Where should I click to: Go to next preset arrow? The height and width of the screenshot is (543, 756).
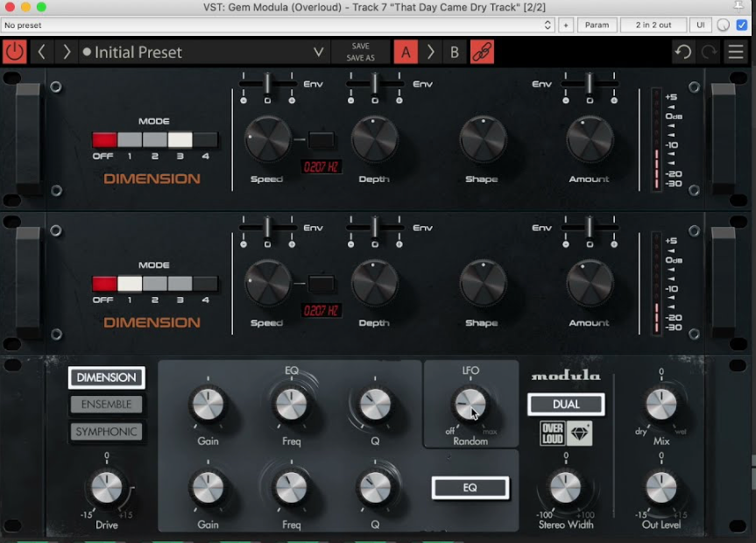tap(66, 52)
